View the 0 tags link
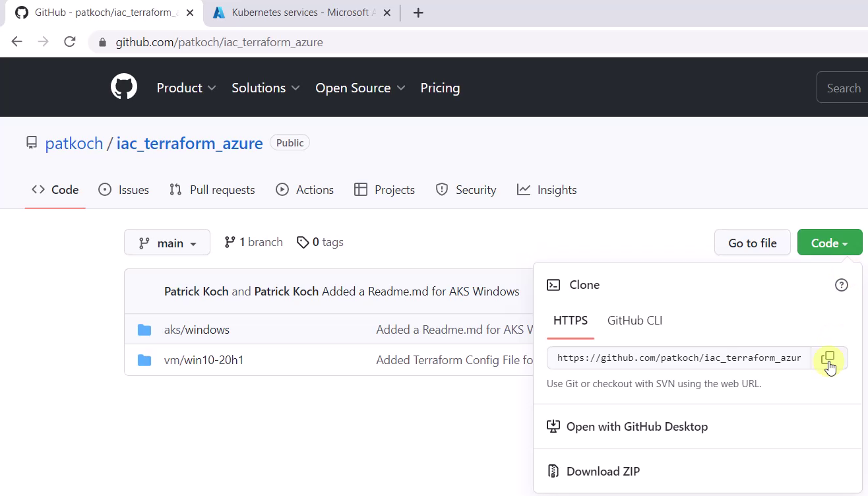Screen dimensions: 868x496 click(x=320, y=242)
